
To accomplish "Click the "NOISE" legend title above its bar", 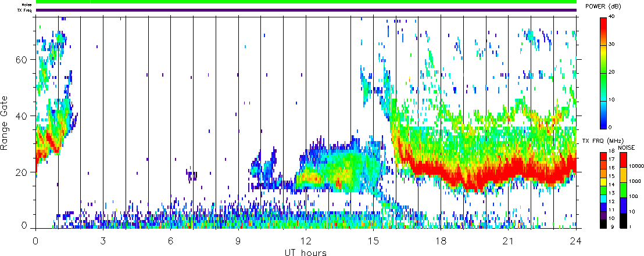I will (x=627, y=147).
